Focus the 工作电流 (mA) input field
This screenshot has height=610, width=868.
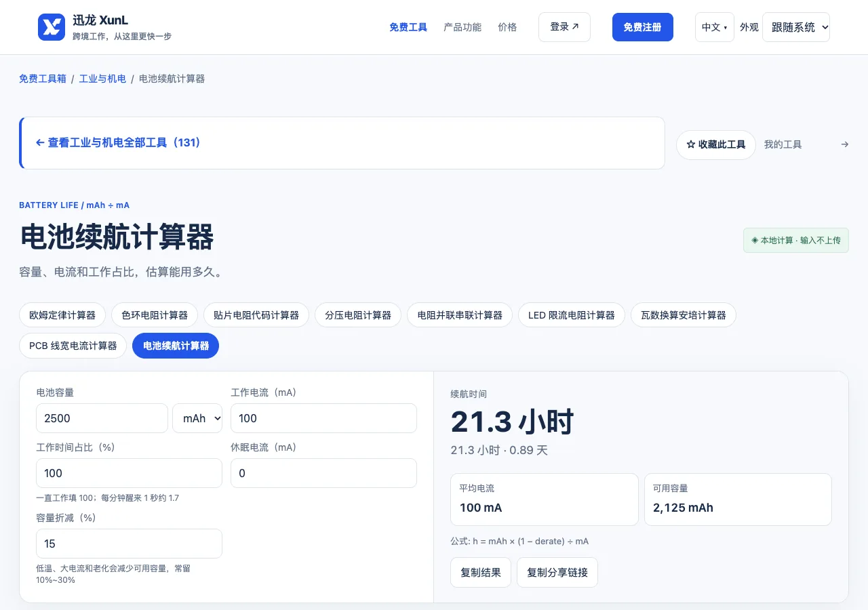click(323, 418)
